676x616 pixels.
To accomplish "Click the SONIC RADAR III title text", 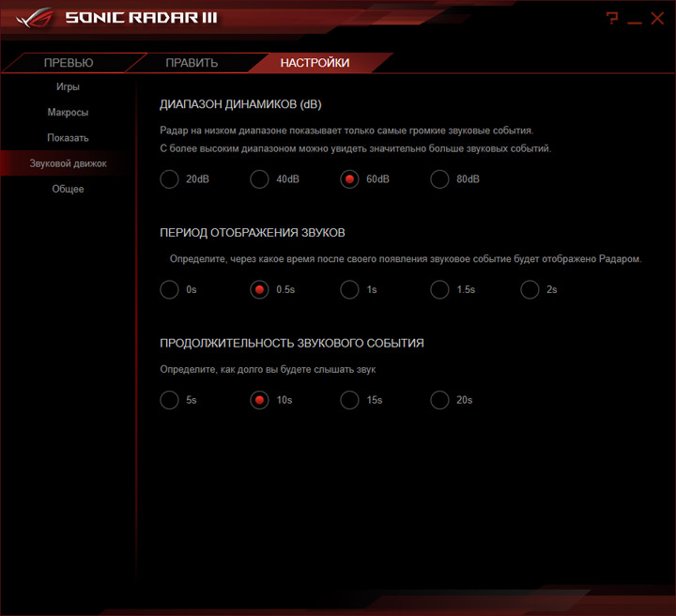I will click(142, 18).
